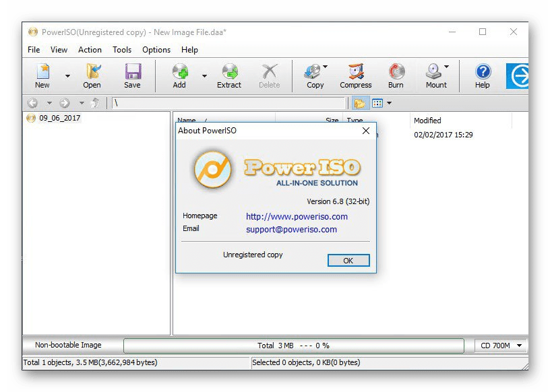550x392 pixels.
Task: Open the Mount button dropdown arrow
Action: (x=446, y=67)
